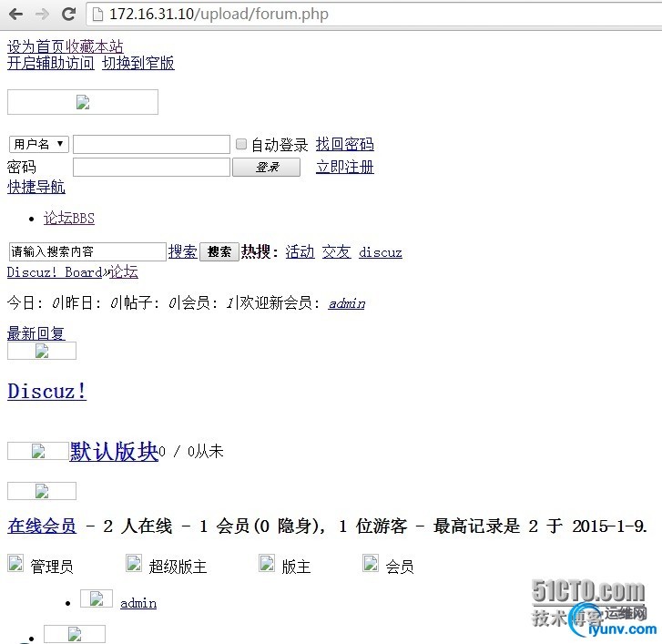
Task: Click the address bar URL
Action: point(219,14)
